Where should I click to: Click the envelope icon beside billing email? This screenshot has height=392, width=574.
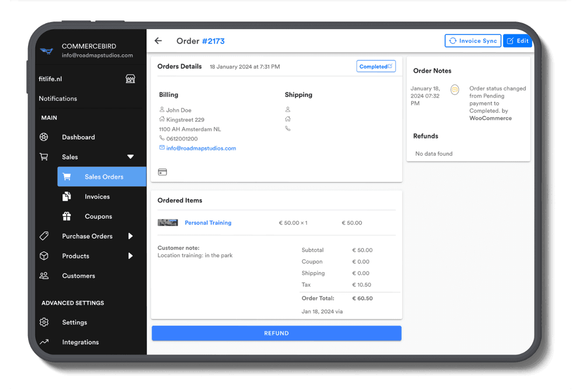162,148
